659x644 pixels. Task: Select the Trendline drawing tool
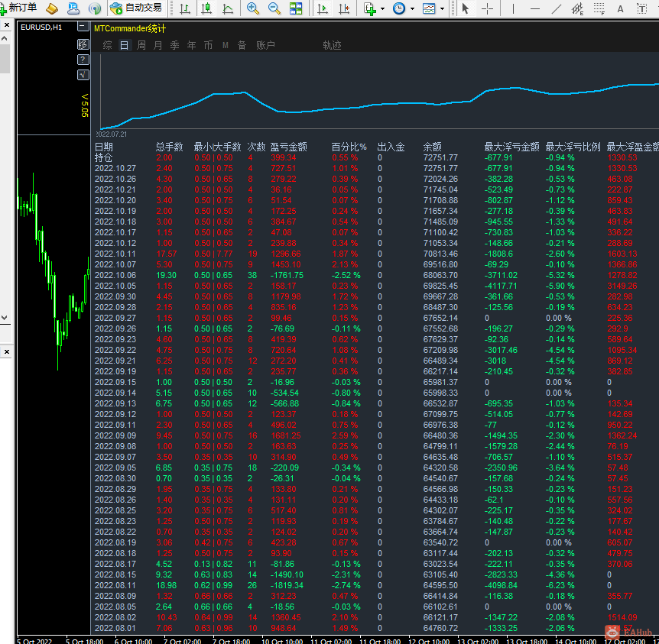click(x=557, y=8)
